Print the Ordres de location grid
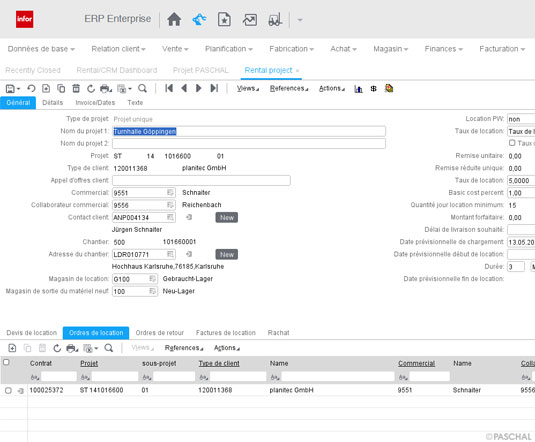 click(71, 348)
